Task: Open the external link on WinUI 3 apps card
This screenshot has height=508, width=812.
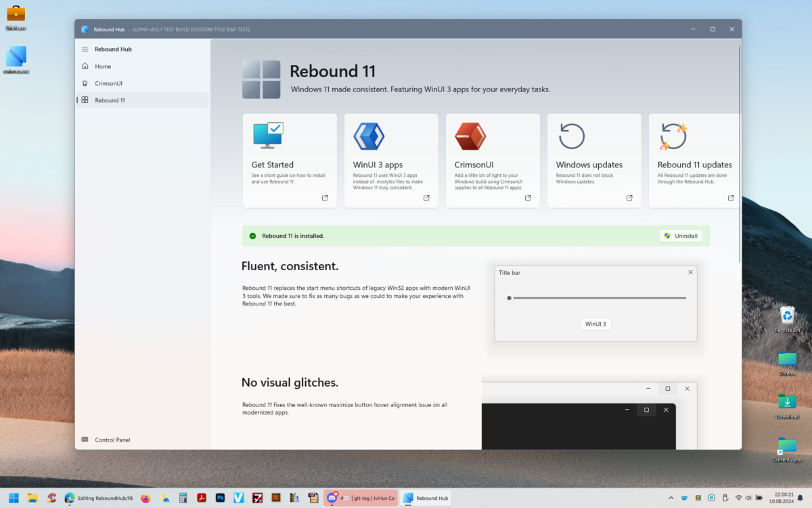Action: (426, 198)
